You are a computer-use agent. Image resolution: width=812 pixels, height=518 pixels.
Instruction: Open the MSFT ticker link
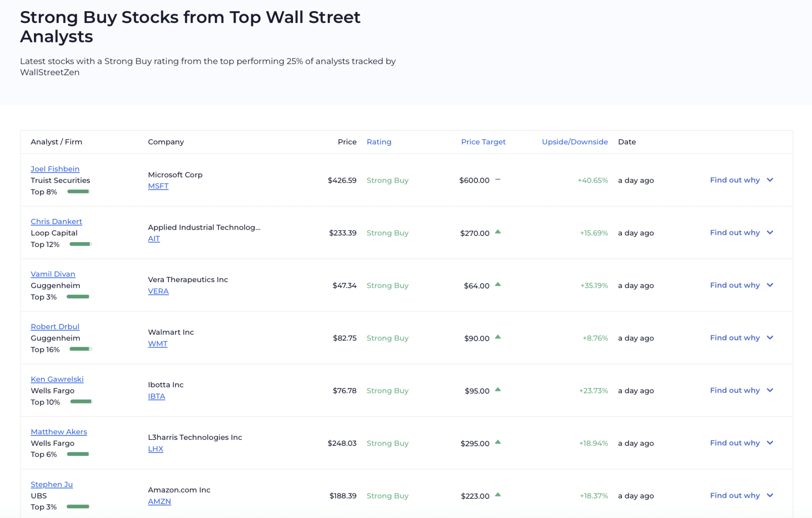[158, 185]
